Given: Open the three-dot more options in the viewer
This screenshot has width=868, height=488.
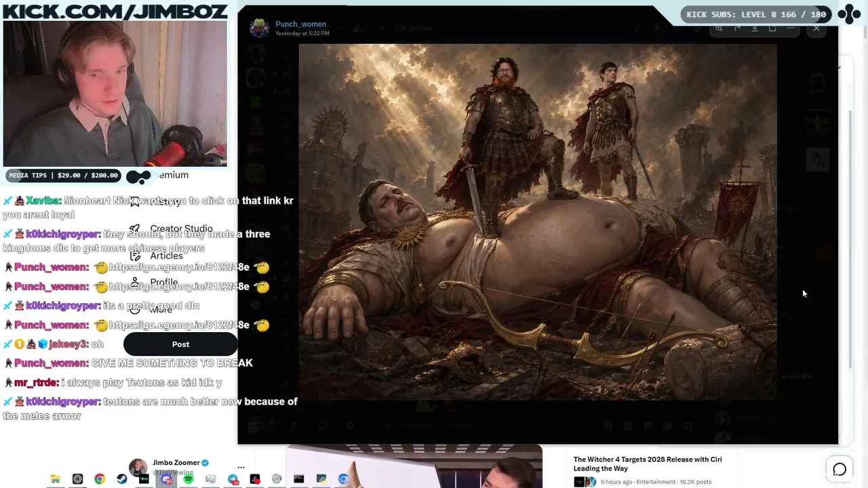Looking at the screenshot, I should pyautogui.click(x=791, y=28).
